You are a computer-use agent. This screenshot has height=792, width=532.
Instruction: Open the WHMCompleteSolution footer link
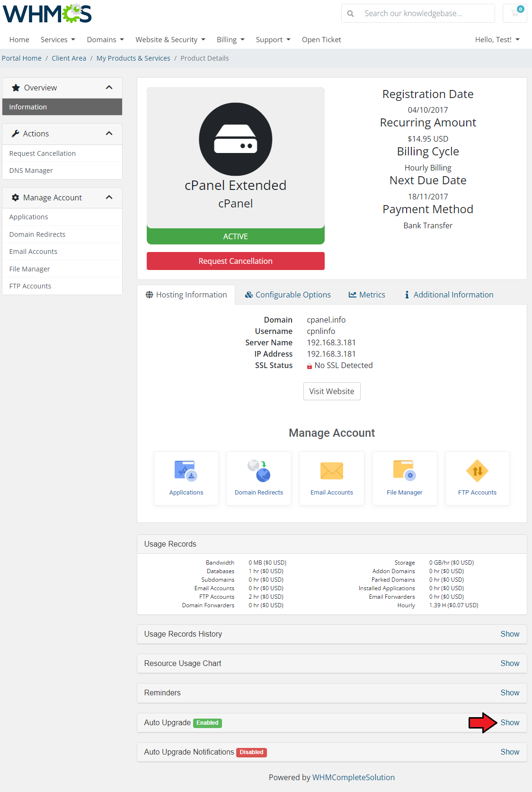(354, 777)
